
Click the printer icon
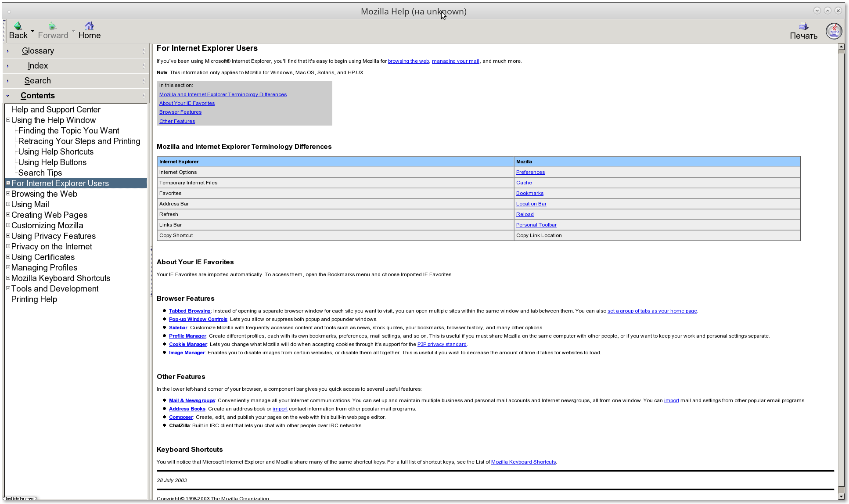coord(803,26)
